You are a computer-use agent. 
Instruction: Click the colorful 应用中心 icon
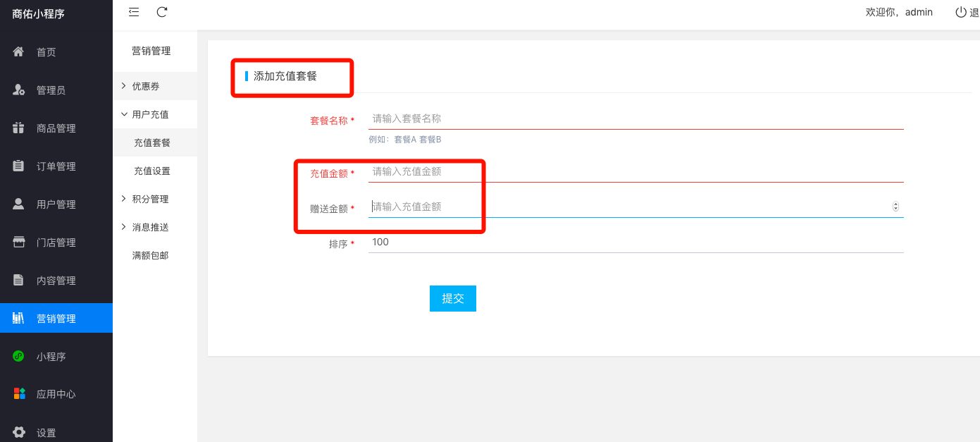19,394
